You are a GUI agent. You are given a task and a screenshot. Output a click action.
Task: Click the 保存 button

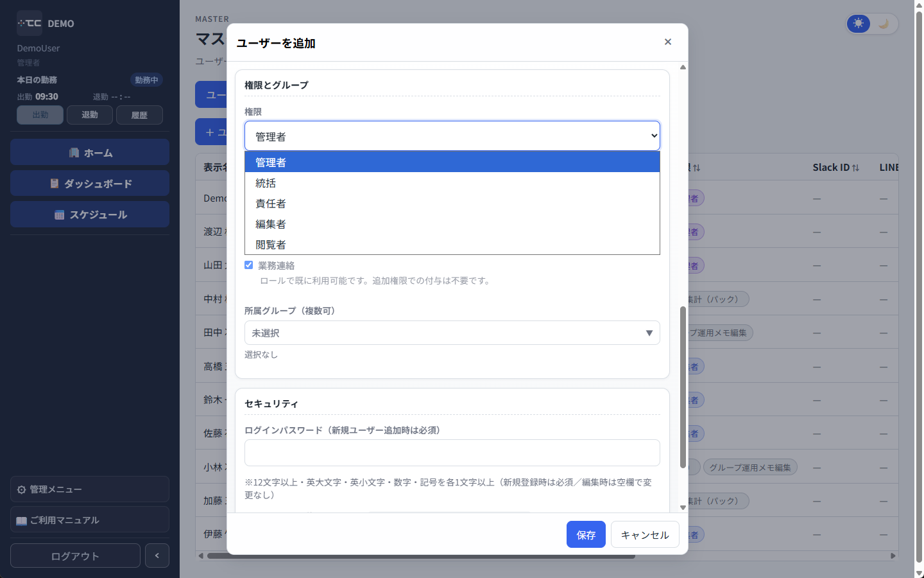[x=586, y=534]
